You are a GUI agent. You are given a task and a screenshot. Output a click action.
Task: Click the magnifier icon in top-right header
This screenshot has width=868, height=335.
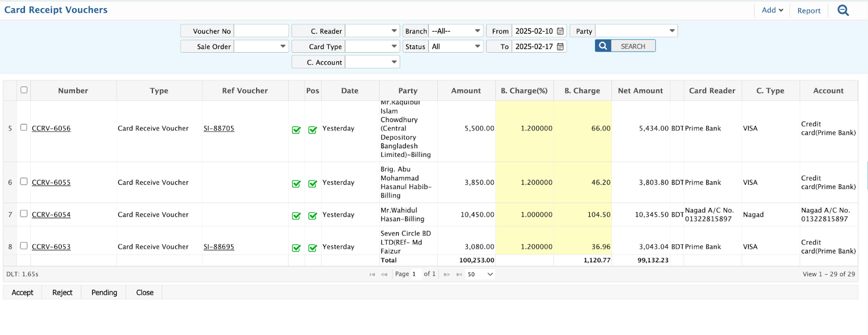coord(843,10)
